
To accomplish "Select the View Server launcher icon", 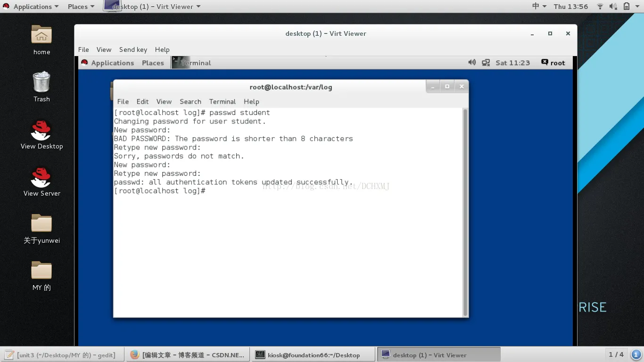I will click(x=41, y=177).
